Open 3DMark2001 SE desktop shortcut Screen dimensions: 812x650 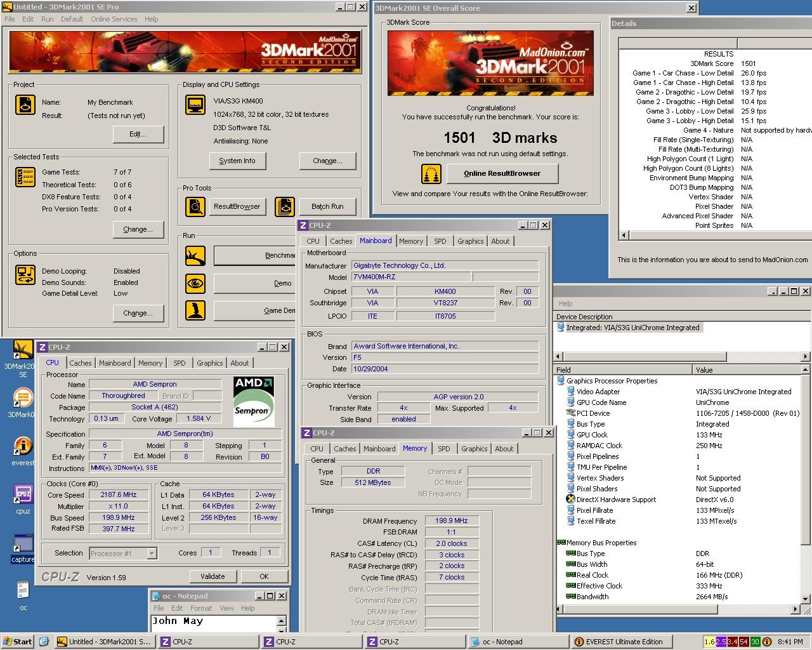click(23, 359)
